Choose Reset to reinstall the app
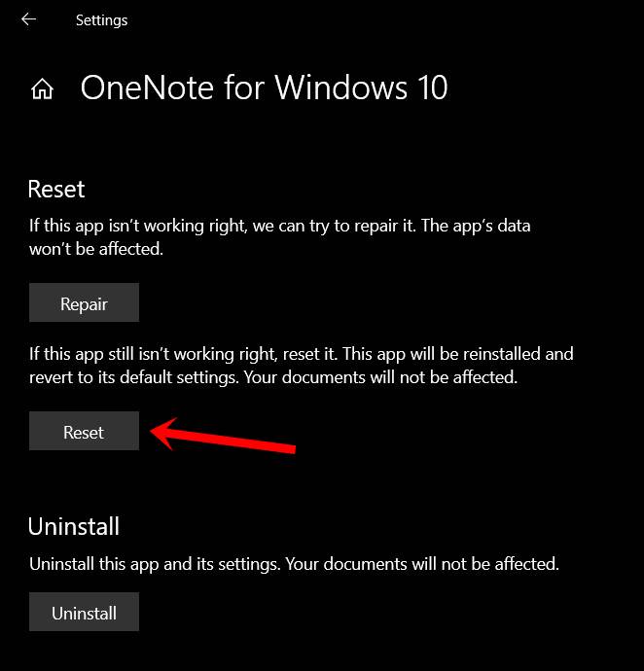This screenshot has width=644, height=671. pos(84,431)
